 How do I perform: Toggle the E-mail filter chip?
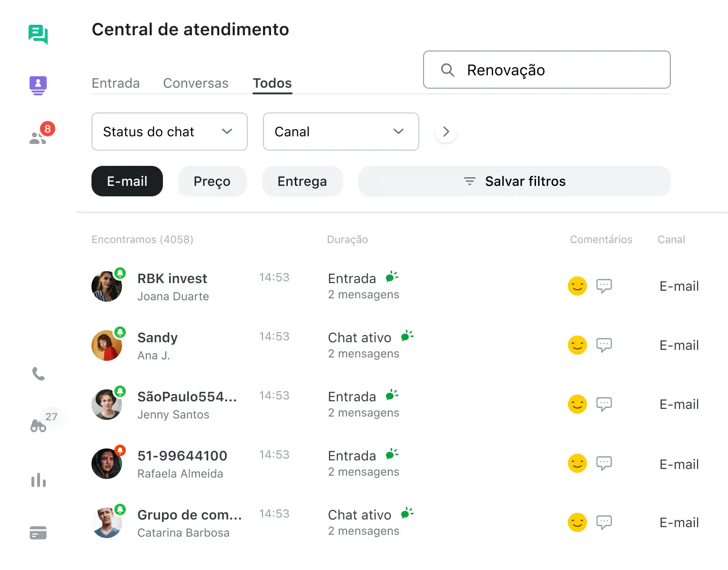127,181
